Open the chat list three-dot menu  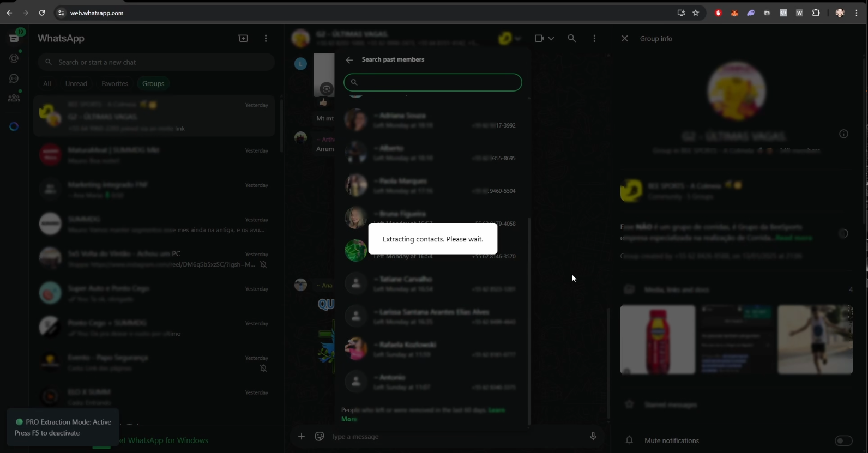(266, 38)
